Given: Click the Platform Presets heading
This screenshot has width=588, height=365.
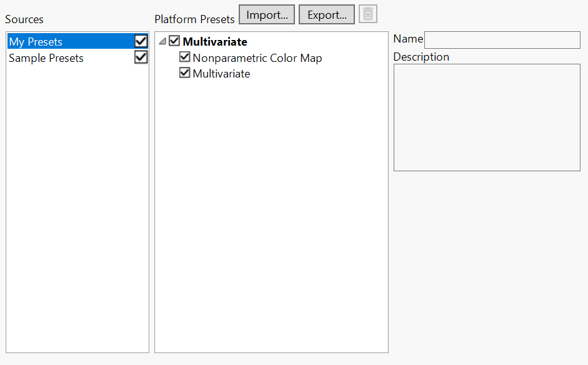Looking at the screenshot, I should [x=194, y=19].
